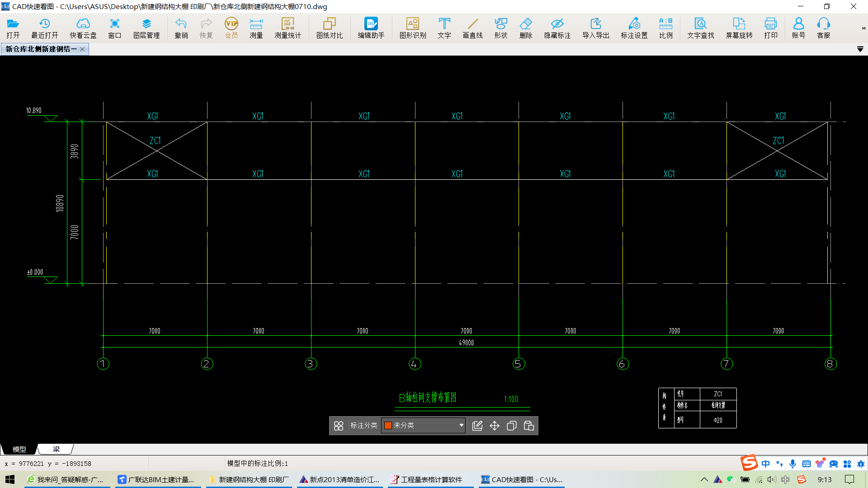
Task: Click the paste annotation icon
Action: pyautogui.click(x=528, y=426)
